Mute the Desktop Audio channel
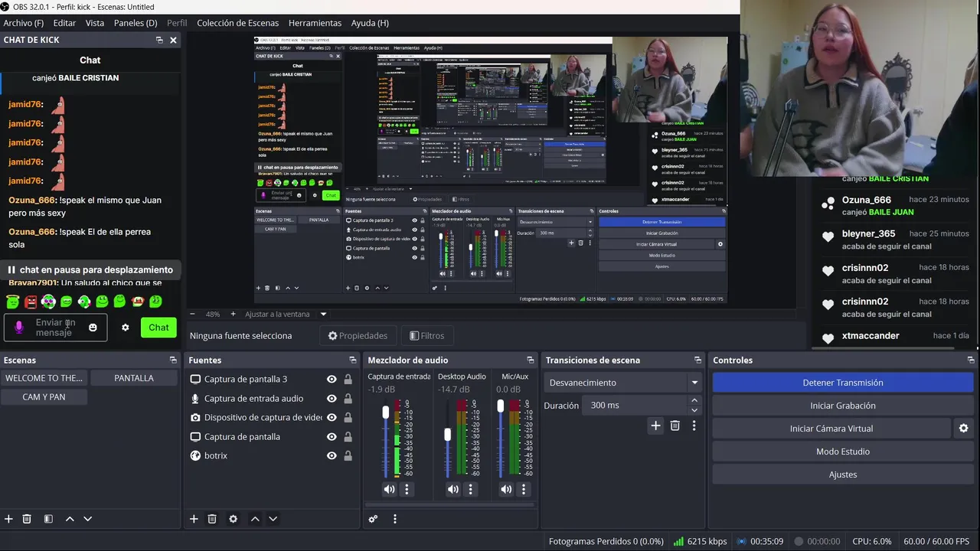980x551 pixels. [453, 489]
